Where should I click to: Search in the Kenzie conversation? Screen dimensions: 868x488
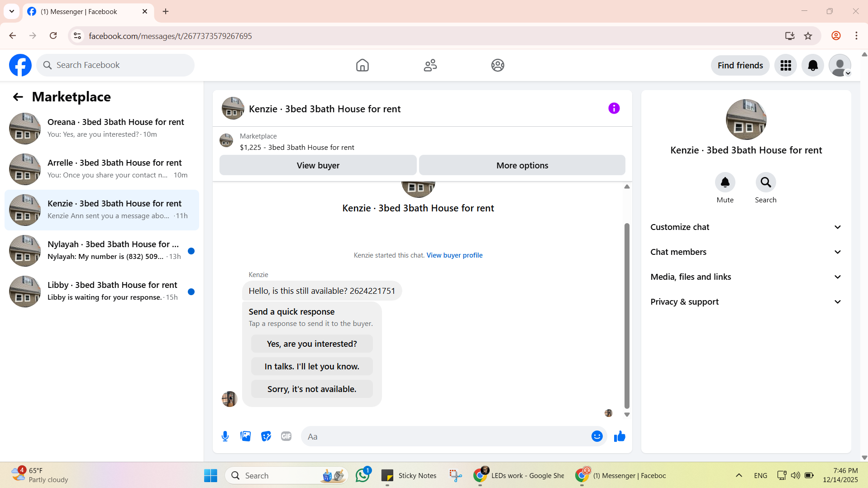tap(765, 182)
